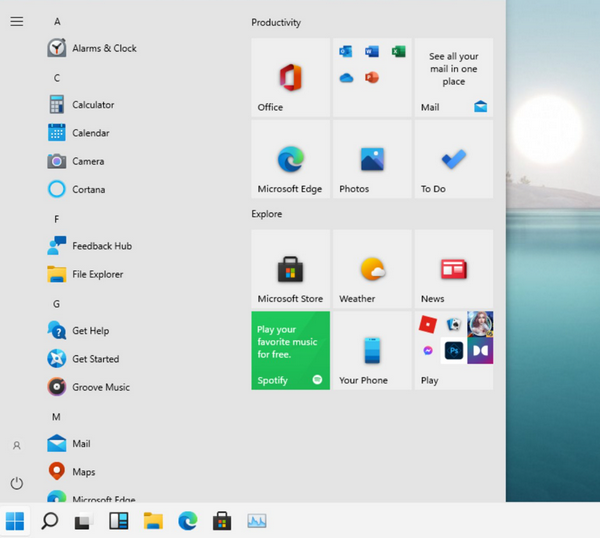
Task: Open Excel in the Office folder tile
Action: 398,51
